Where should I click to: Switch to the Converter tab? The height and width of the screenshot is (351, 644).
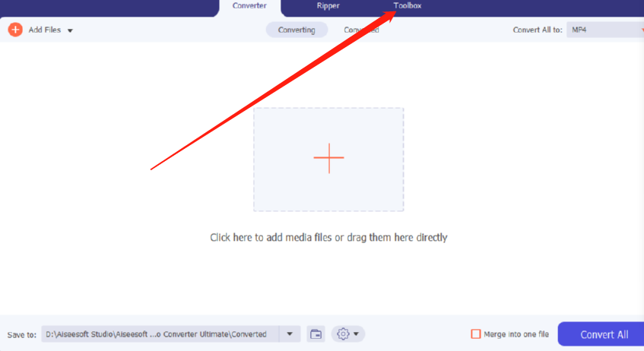pyautogui.click(x=249, y=6)
